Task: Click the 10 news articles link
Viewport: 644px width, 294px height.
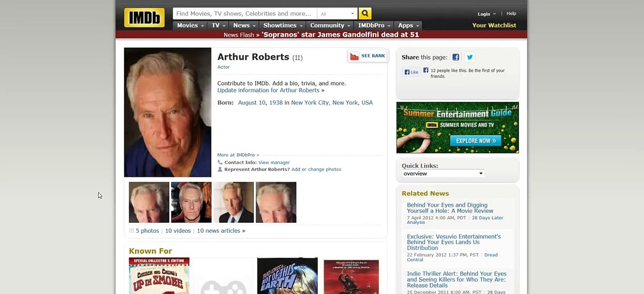Action: tap(219, 231)
